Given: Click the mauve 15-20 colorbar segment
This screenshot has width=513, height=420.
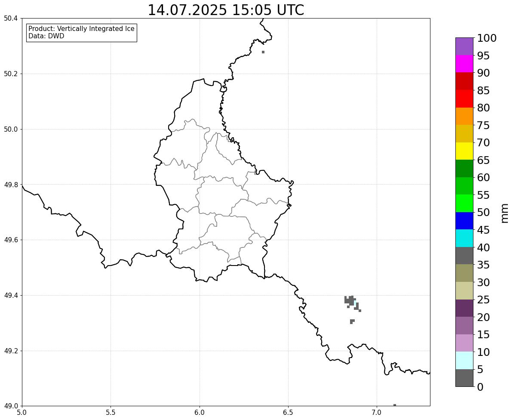Looking at the screenshot, I should [464, 325].
